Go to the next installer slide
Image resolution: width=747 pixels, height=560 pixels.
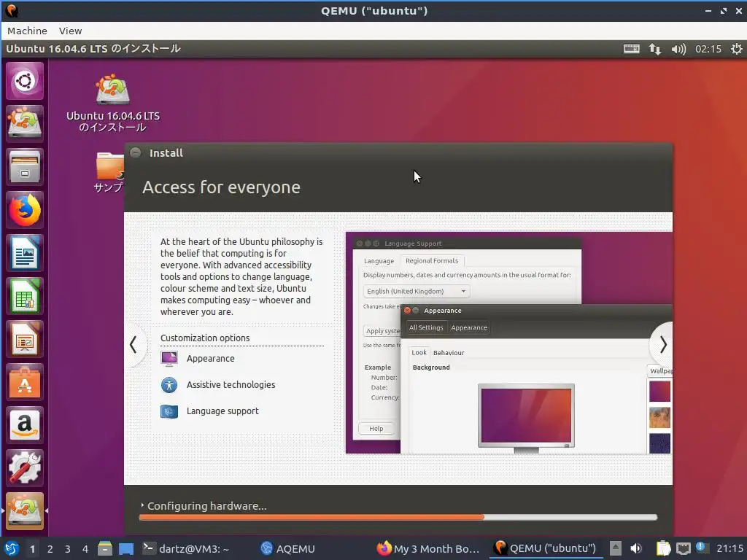click(x=662, y=344)
